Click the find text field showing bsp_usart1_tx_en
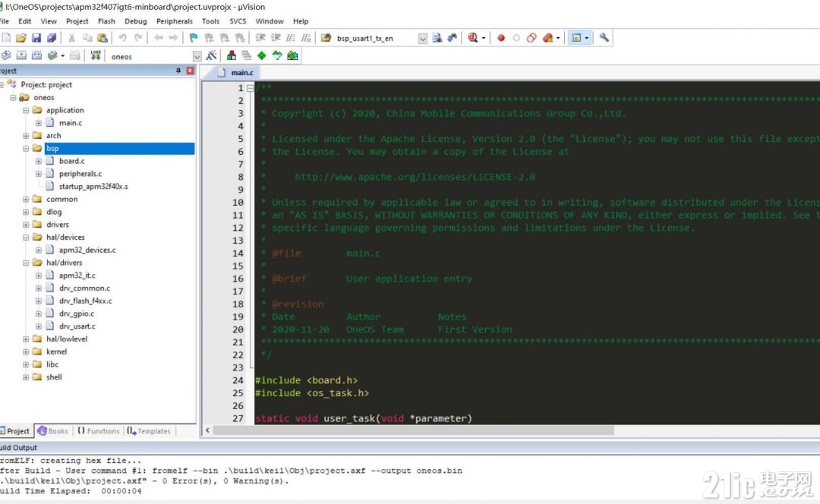The image size is (820, 504). pyautogui.click(x=376, y=38)
